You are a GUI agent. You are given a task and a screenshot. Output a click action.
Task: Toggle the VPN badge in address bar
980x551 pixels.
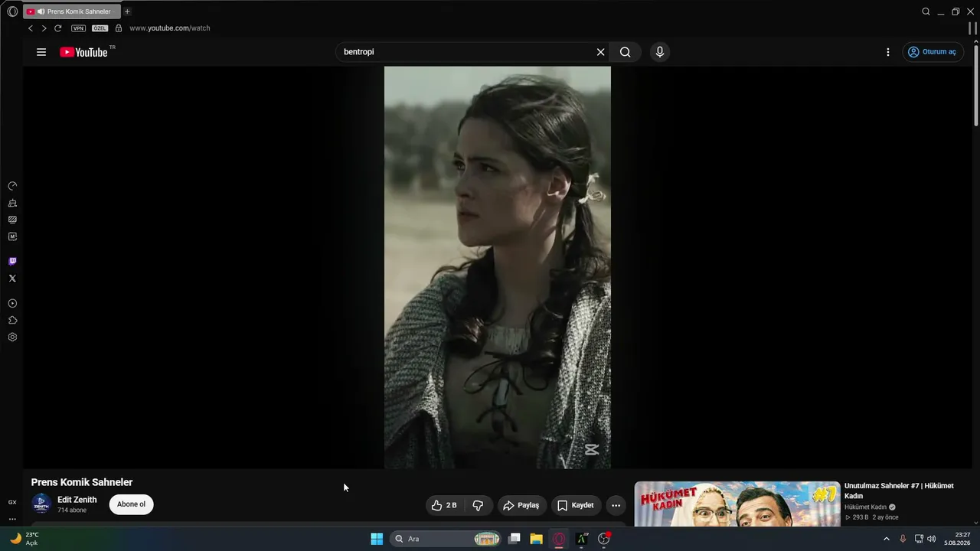coord(78,28)
